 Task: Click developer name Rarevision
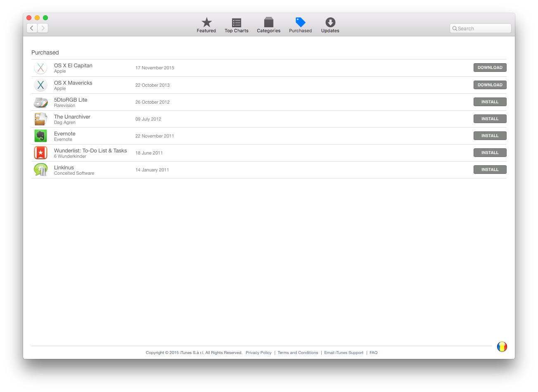(x=64, y=106)
